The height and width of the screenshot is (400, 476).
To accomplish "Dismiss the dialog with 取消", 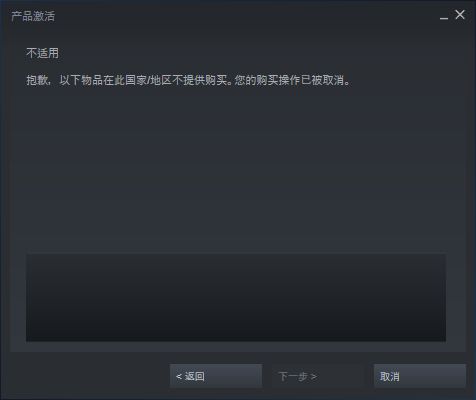I will [420, 376].
